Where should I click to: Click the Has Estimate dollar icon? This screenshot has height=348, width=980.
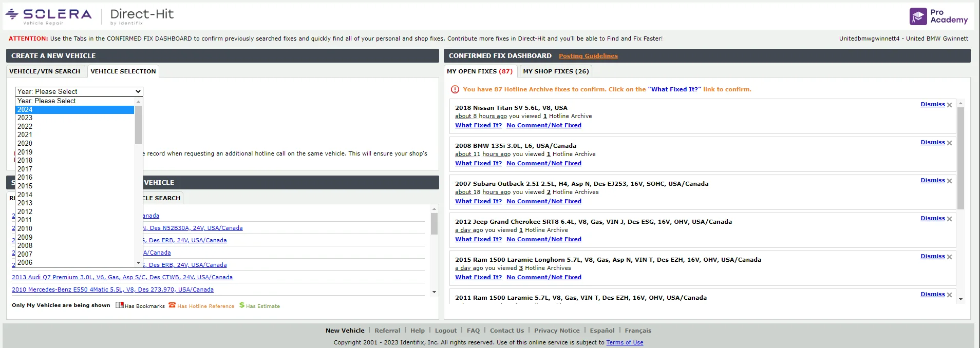[x=241, y=305]
